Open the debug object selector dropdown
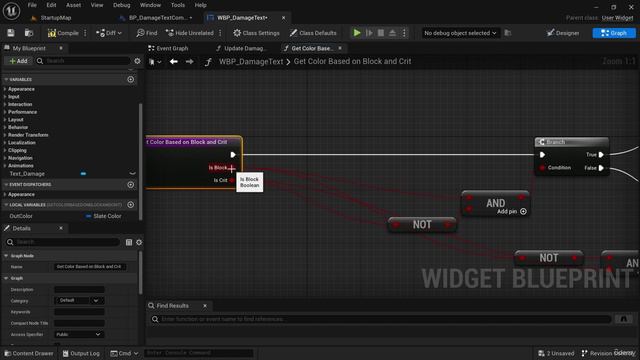The height and width of the screenshot is (360, 640). (x=460, y=33)
